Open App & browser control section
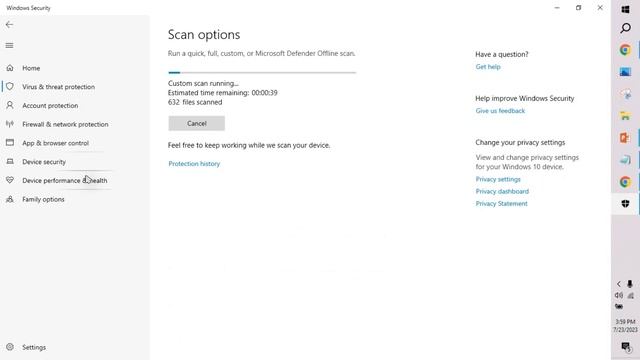 (55, 143)
